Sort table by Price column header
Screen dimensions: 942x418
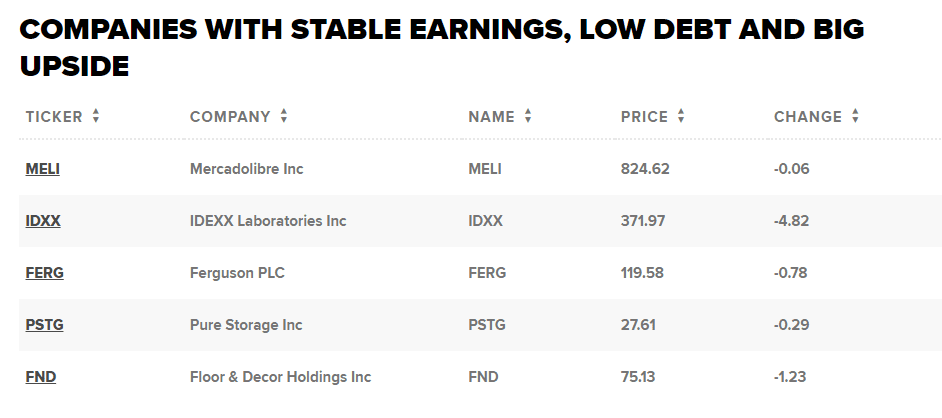[x=644, y=116]
